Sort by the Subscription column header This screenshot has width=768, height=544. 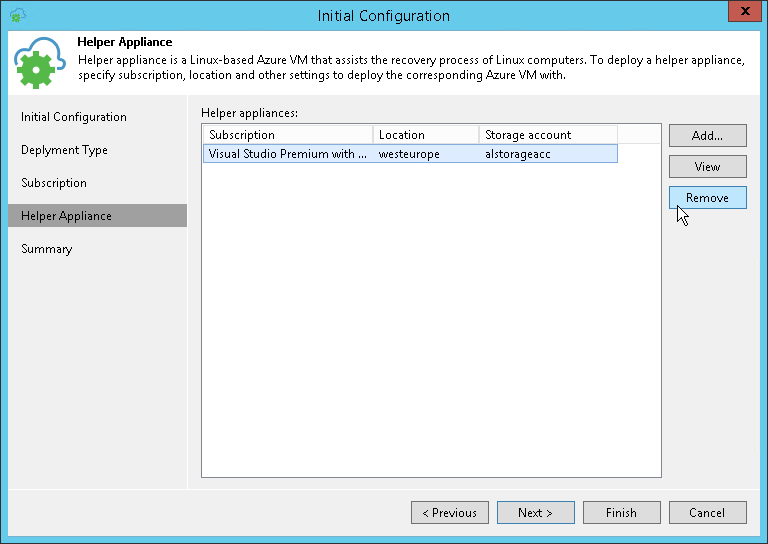pos(288,135)
